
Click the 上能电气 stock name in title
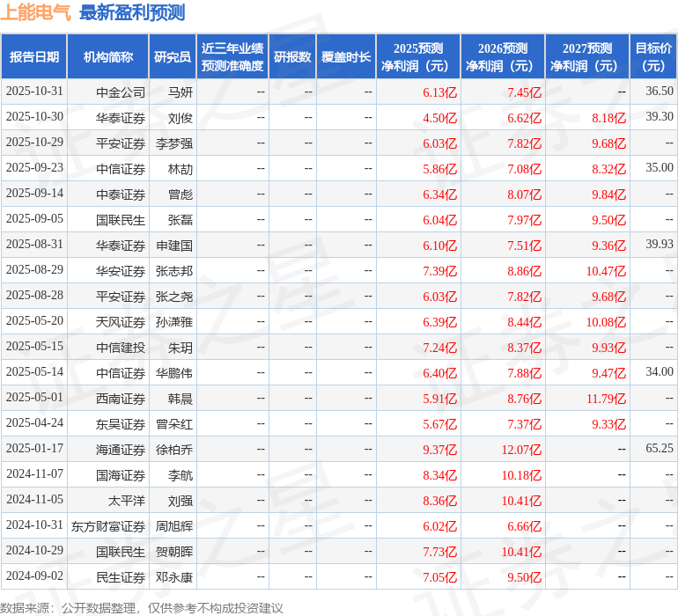[x=36, y=12]
